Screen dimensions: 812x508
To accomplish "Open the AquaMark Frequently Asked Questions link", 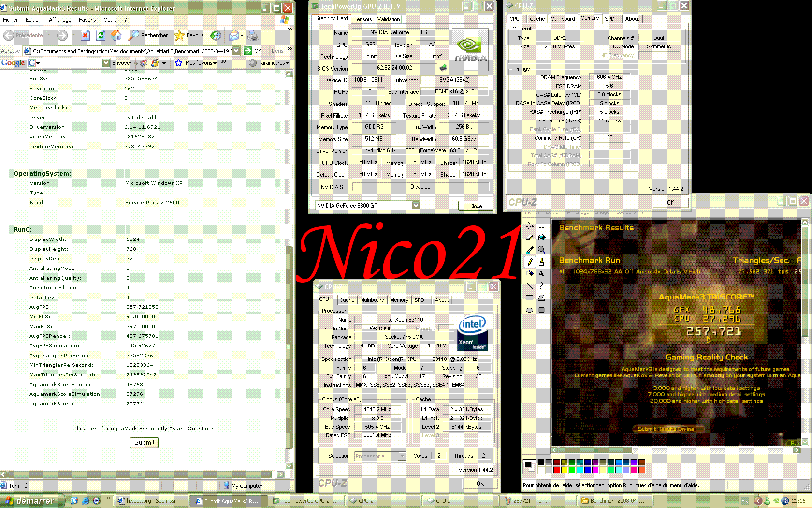I will (x=162, y=429).
